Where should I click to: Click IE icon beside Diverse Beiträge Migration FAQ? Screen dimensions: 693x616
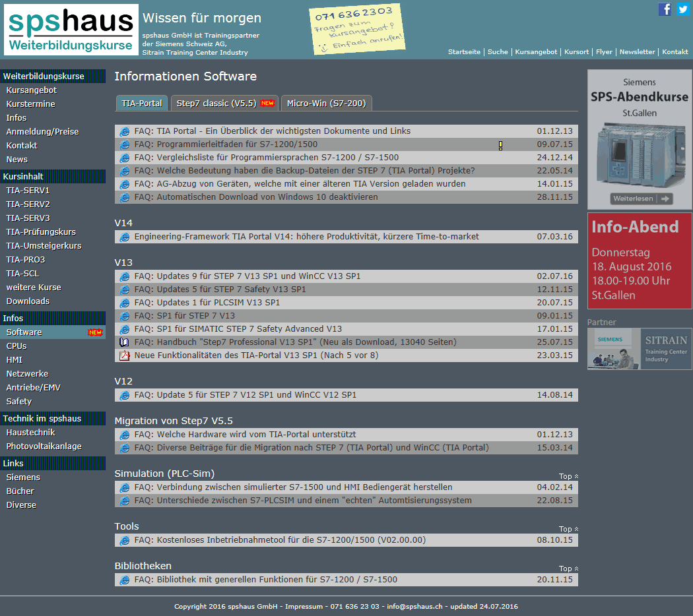(125, 448)
